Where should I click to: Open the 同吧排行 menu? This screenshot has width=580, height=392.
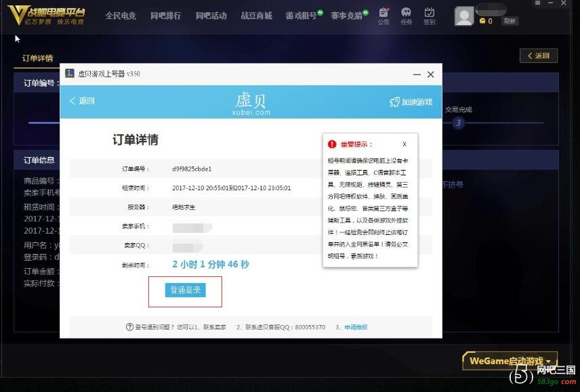[x=166, y=16]
